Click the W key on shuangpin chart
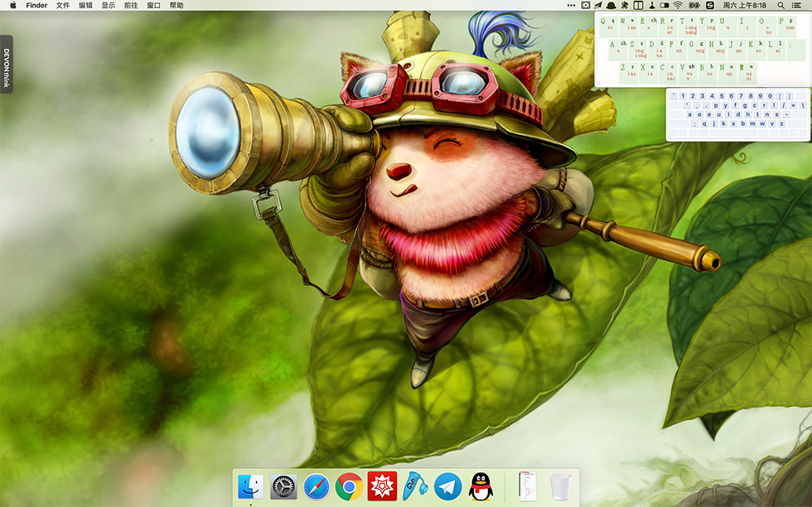 (x=628, y=27)
